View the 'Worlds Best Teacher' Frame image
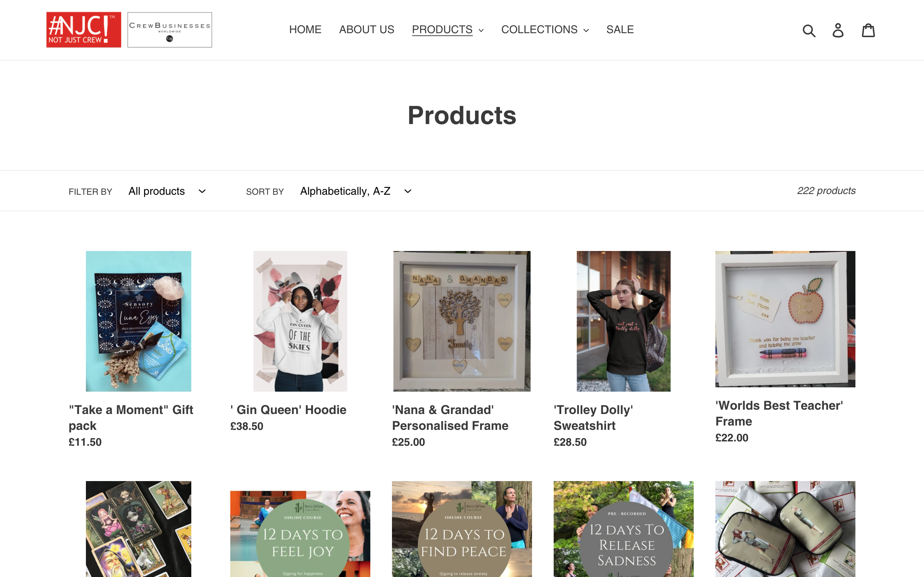Screen dimensions: 924x577 (x=785, y=319)
